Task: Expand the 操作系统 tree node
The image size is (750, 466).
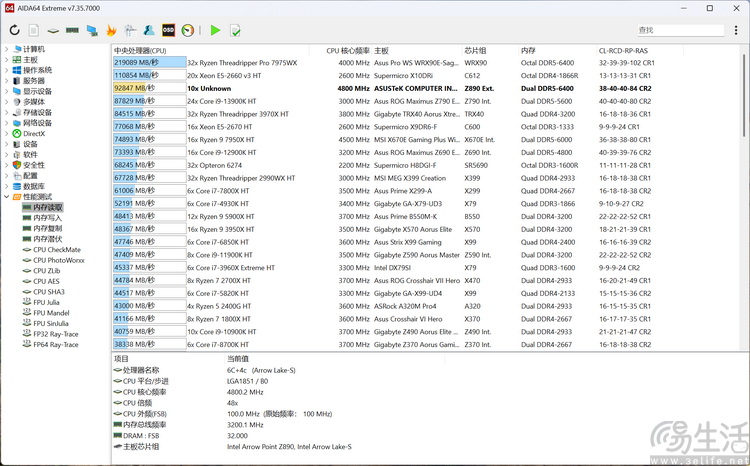Action: point(6,70)
